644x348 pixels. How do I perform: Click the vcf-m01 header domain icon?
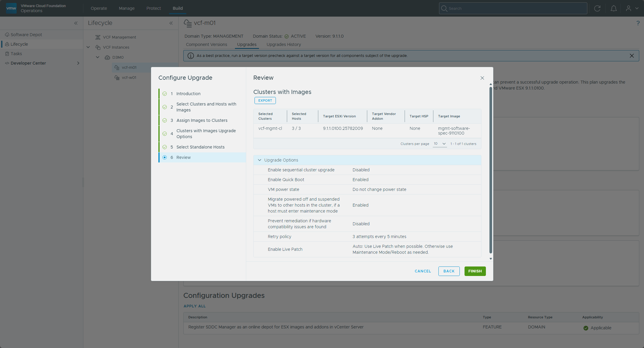(x=188, y=23)
